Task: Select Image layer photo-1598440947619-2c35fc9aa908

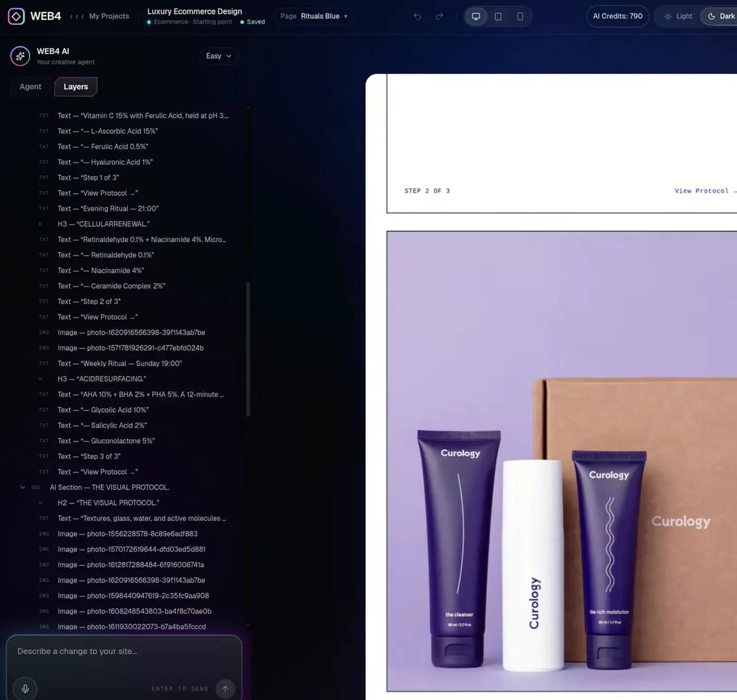Action: (133, 596)
